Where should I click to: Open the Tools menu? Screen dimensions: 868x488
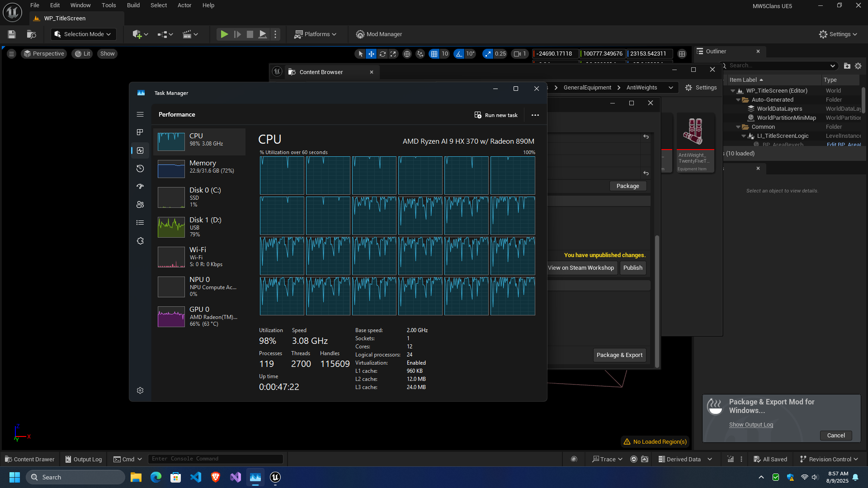point(108,5)
